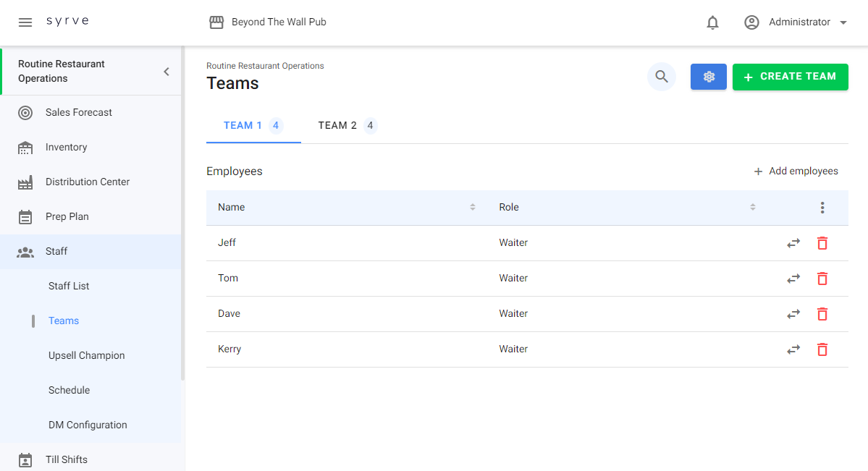Sort employees by Name column
868x471 pixels.
(473, 208)
